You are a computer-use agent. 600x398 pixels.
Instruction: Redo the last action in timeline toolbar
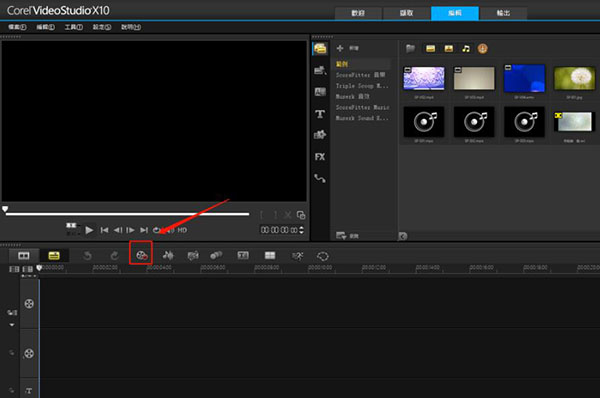pyautogui.click(x=114, y=255)
